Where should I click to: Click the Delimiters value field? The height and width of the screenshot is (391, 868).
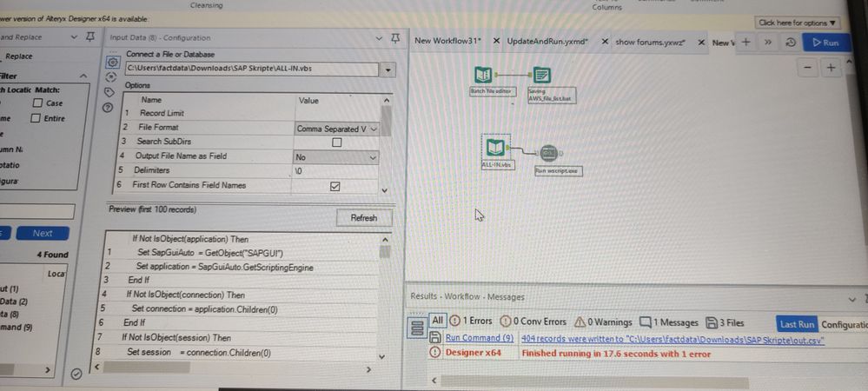(x=335, y=171)
